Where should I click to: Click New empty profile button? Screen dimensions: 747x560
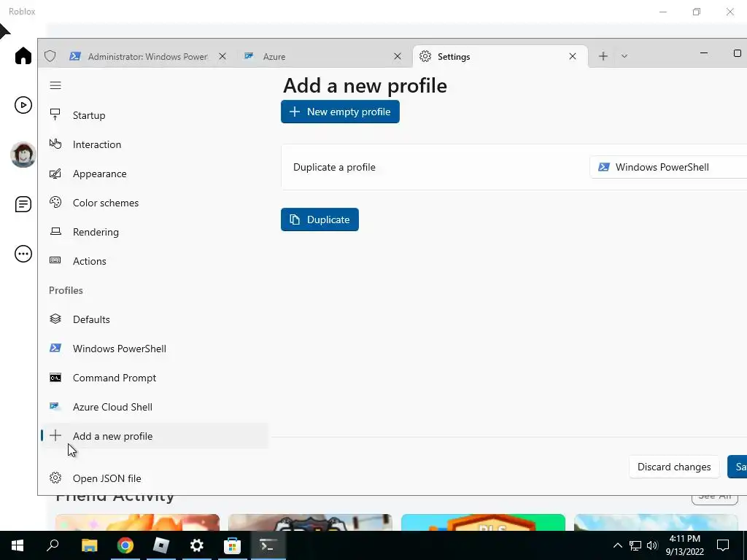pos(340,112)
